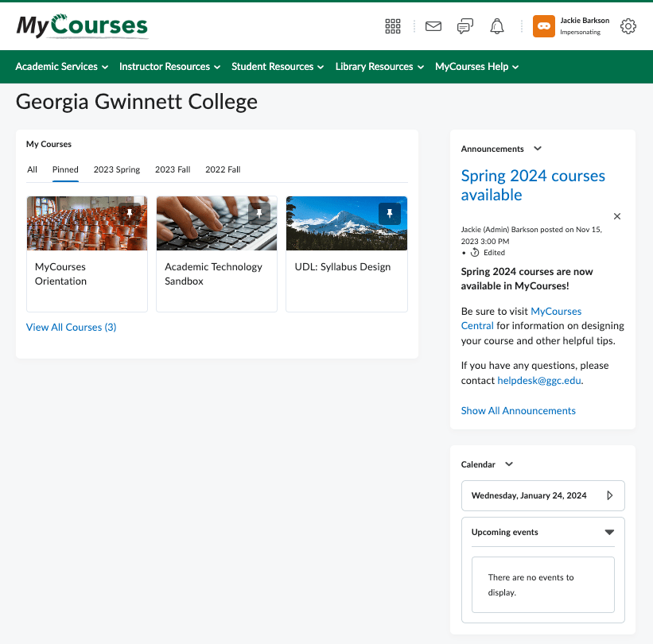Viewport: 653px width, 644px height.
Task: Go to next day in calendar
Action: [x=609, y=495]
